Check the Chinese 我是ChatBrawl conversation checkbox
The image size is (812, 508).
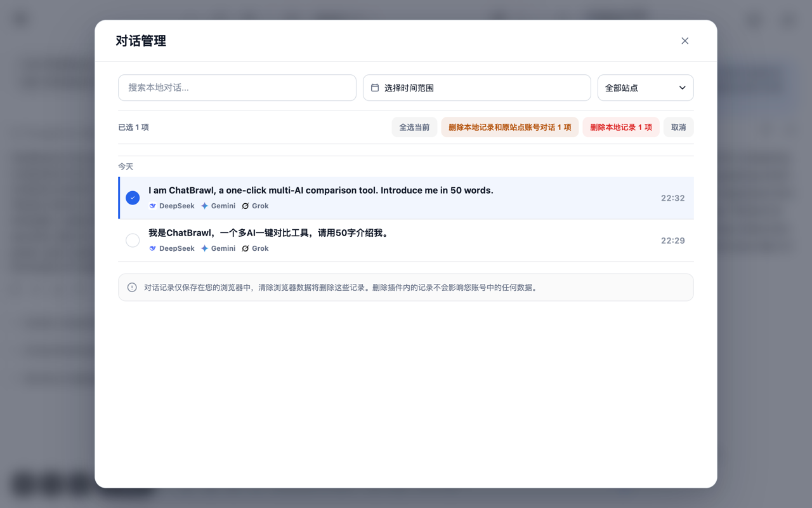point(133,240)
